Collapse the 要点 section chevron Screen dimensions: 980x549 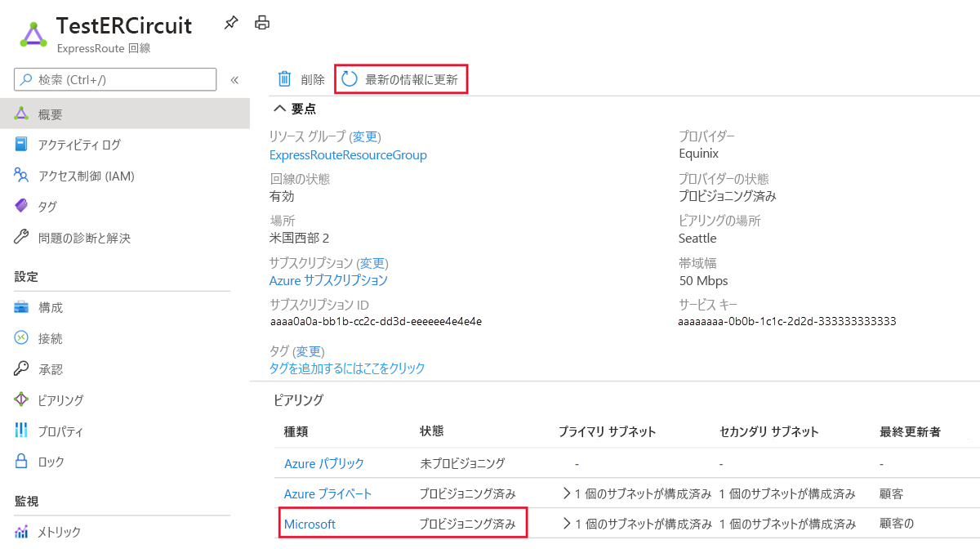(279, 108)
